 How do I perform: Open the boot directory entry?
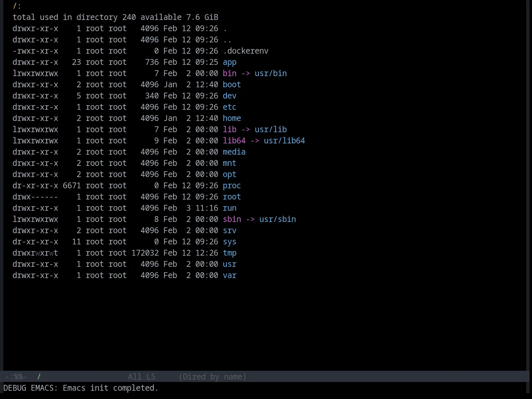pyautogui.click(x=232, y=84)
